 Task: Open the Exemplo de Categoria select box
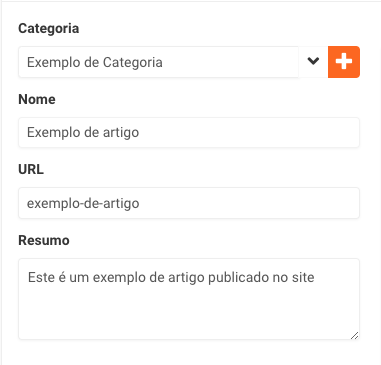173,62
